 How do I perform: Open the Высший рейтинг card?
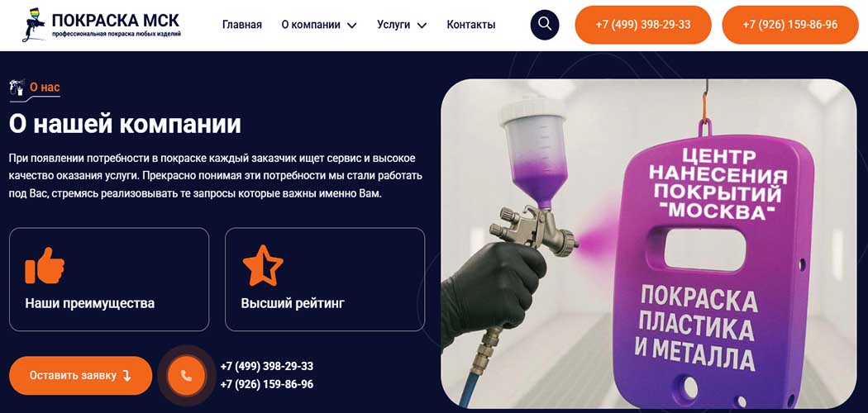point(325,279)
